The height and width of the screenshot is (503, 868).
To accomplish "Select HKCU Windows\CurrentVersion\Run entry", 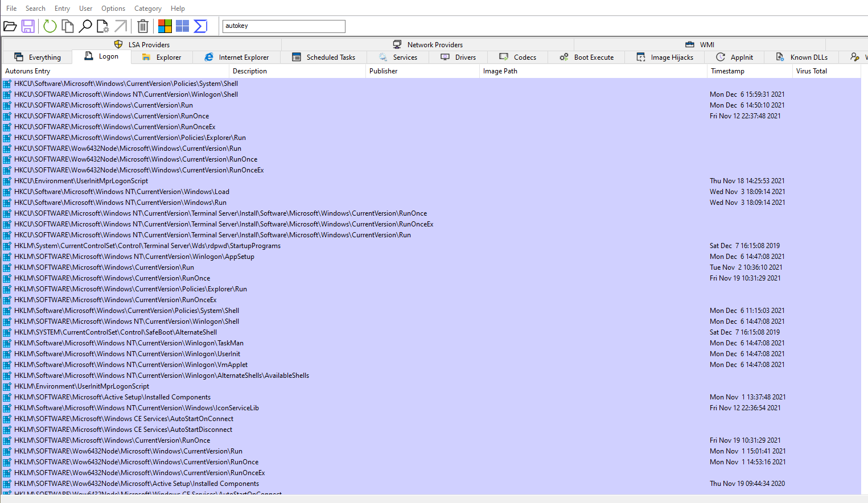I will pos(431,105).
